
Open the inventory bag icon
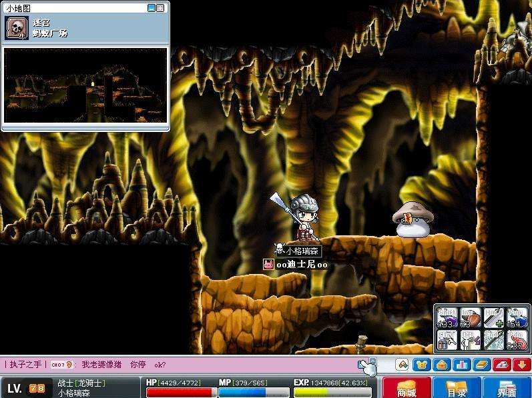[x=442, y=365]
